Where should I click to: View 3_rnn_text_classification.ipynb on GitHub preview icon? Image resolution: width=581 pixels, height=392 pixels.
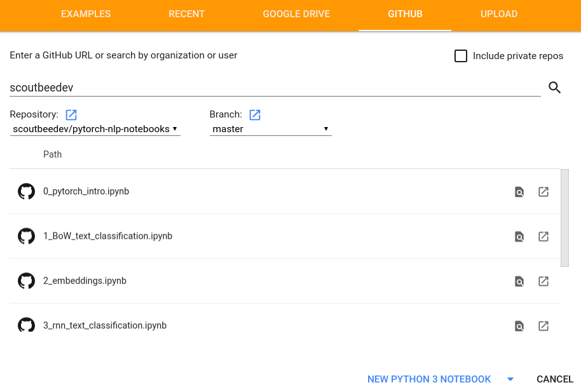click(519, 326)
